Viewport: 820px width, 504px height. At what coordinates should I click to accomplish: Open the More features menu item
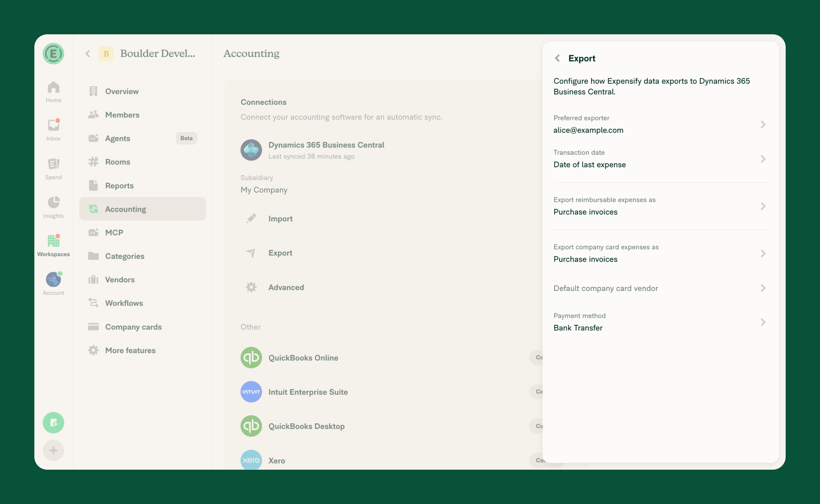(x=142, y=350)
